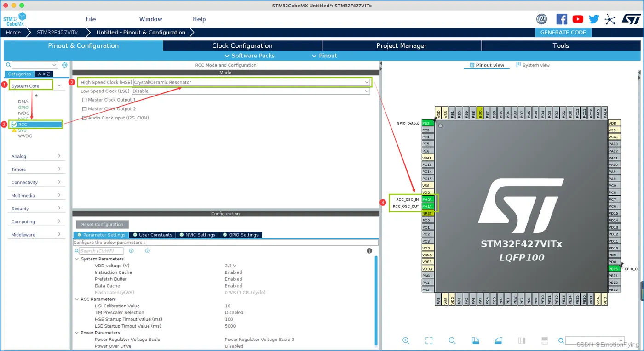Enable the Master Clock Output 2 checkbox
Viewport: 644px width, 351px height.
[84, 109]
